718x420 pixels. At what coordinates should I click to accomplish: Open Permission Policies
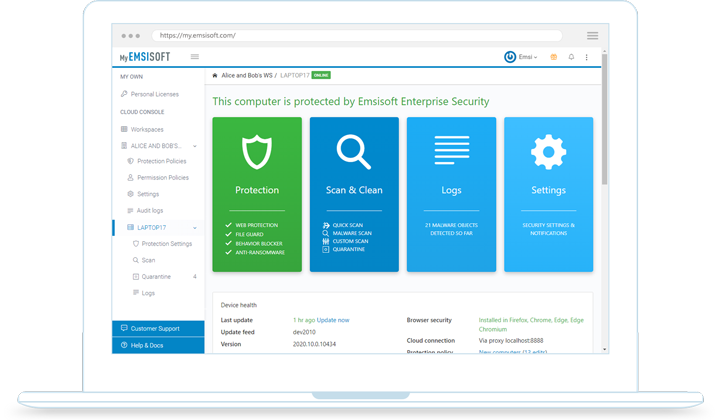163,178
